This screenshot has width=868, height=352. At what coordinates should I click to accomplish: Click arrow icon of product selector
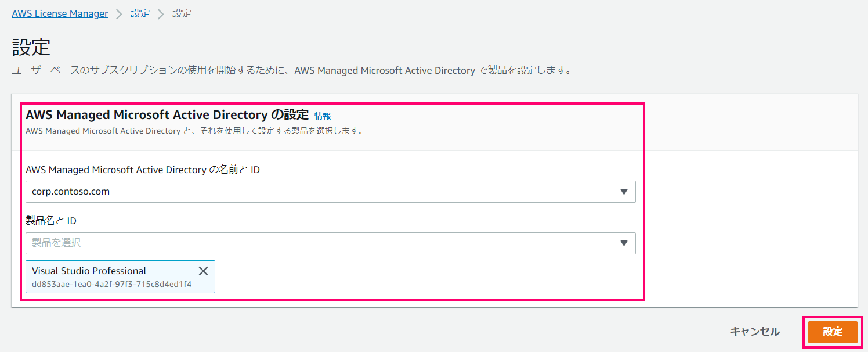[624, 243]
